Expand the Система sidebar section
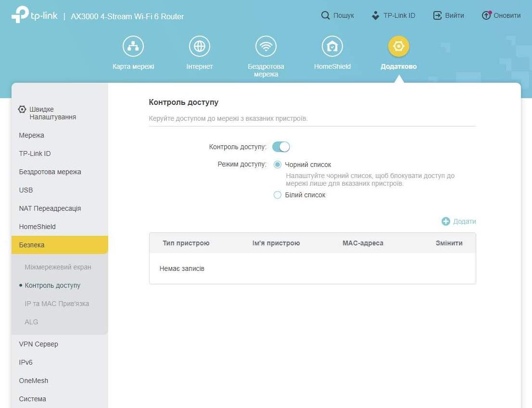This screenshot has width=532, height=408. [x=33, y=399]
